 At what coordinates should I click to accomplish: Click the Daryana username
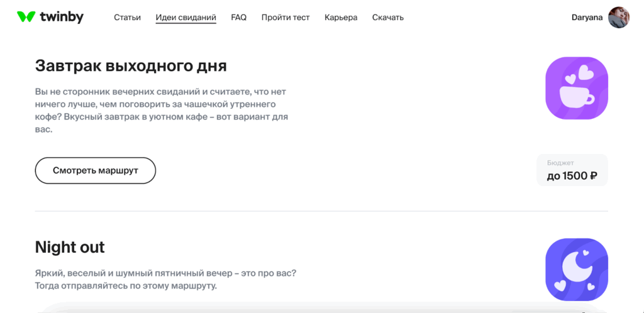point(587,18)
